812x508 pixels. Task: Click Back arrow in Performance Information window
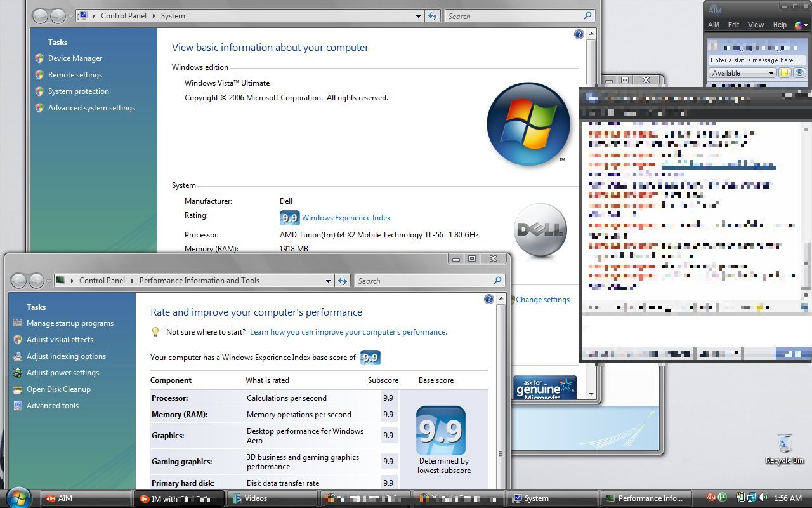19,281
